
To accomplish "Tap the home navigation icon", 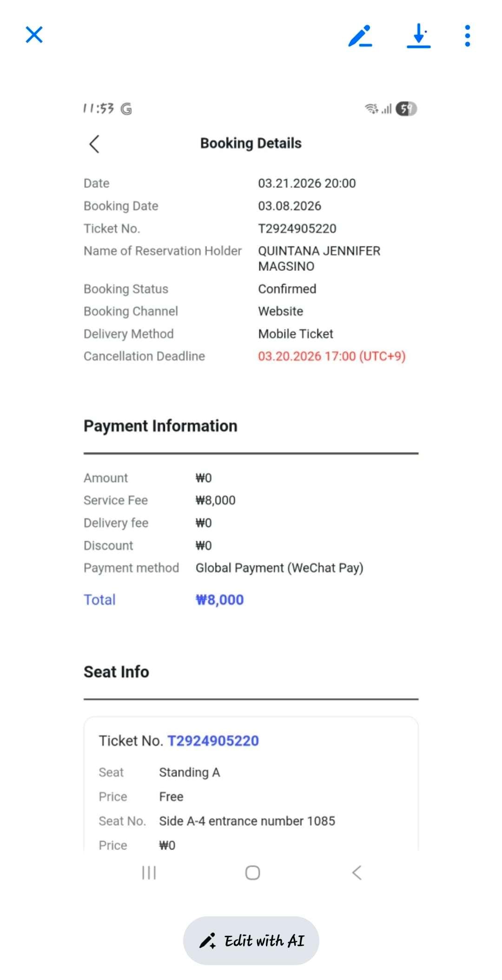I will 252,873.
